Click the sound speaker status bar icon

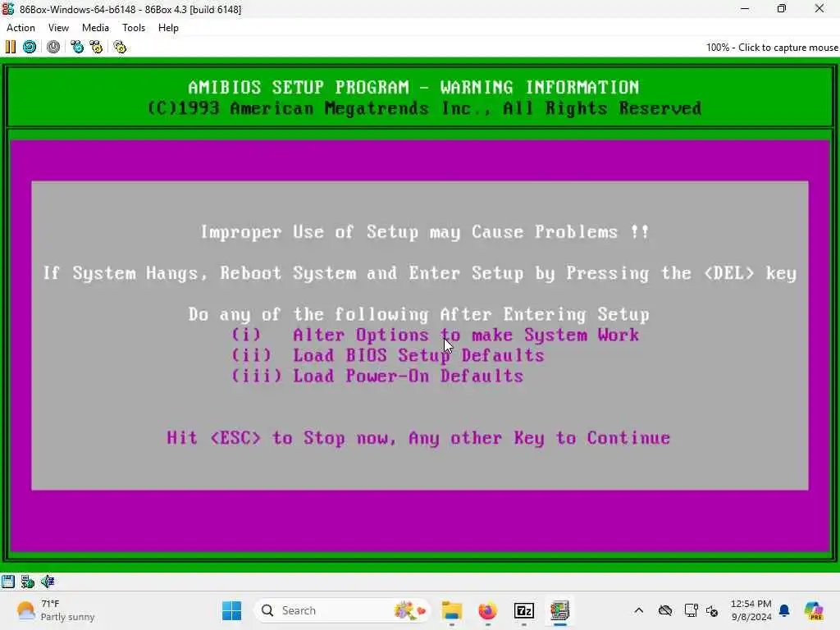(x=47, y=582)
